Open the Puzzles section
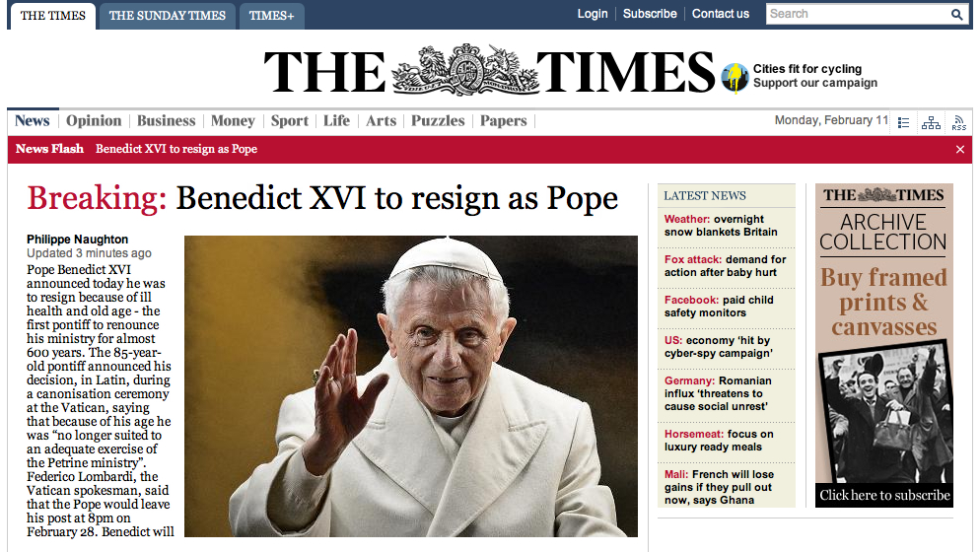 tap(438, 120)
